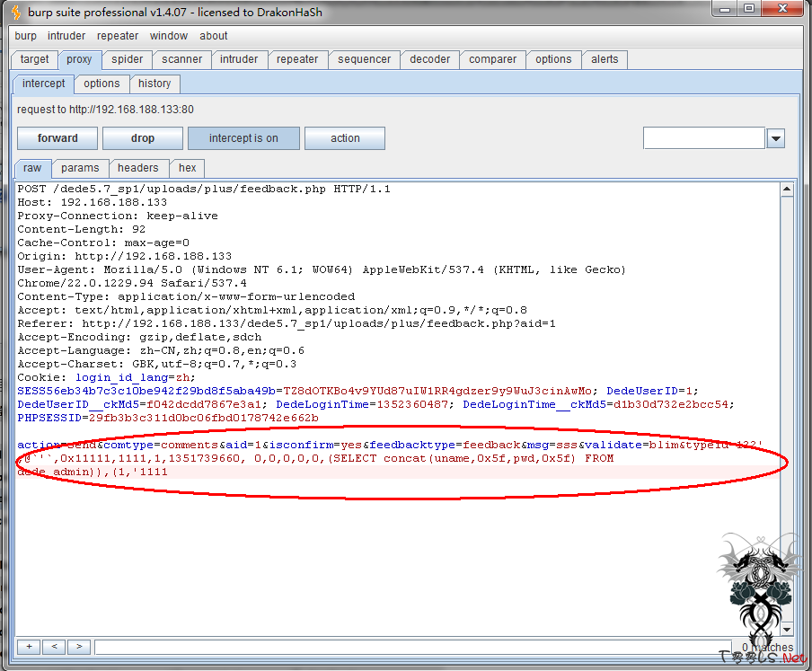Show the params request view

pyautogui.click(x=80, y=168)
